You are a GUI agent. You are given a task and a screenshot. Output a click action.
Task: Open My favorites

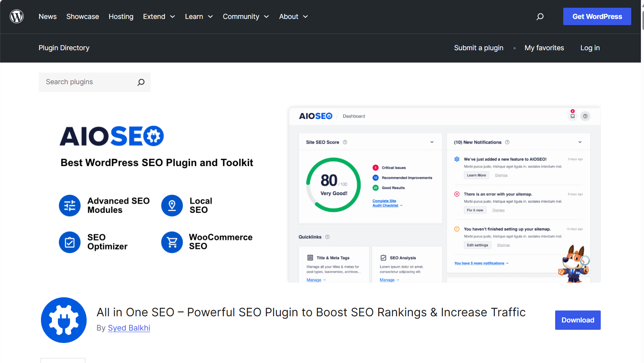[x=544, y=48]
